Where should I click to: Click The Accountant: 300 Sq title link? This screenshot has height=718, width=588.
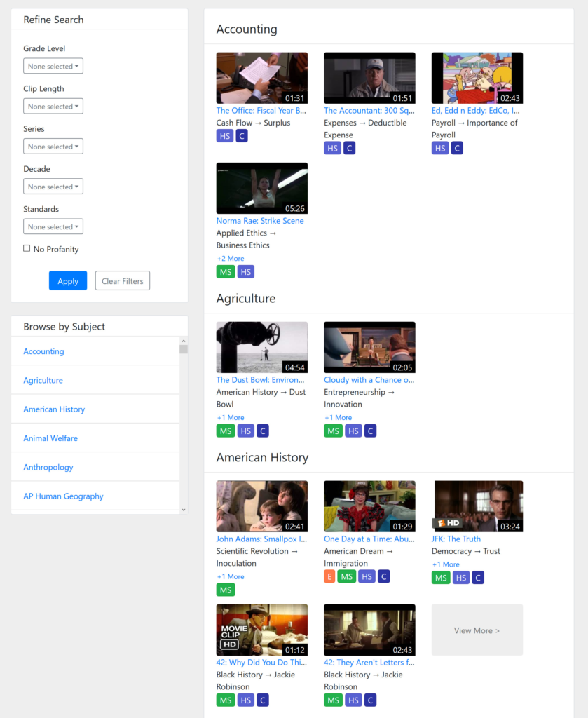(x=369, y=110)
